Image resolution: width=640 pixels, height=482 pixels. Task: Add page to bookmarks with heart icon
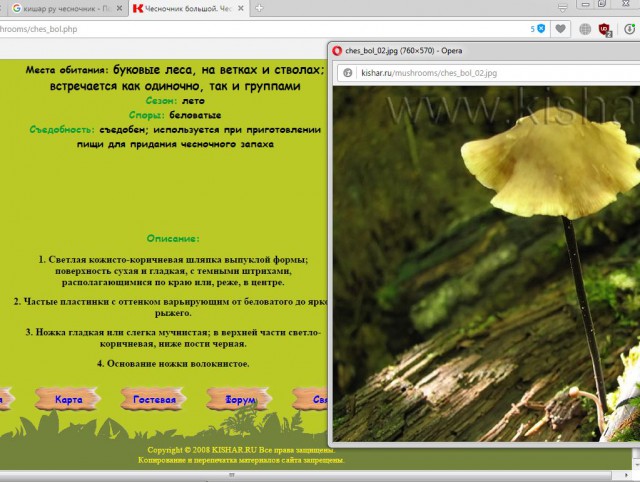(x=560, y=29)
